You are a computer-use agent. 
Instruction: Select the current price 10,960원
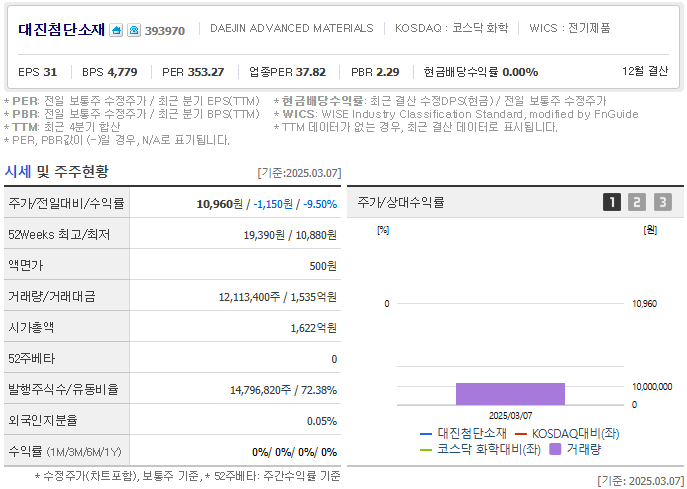click(x=220, y=204)
